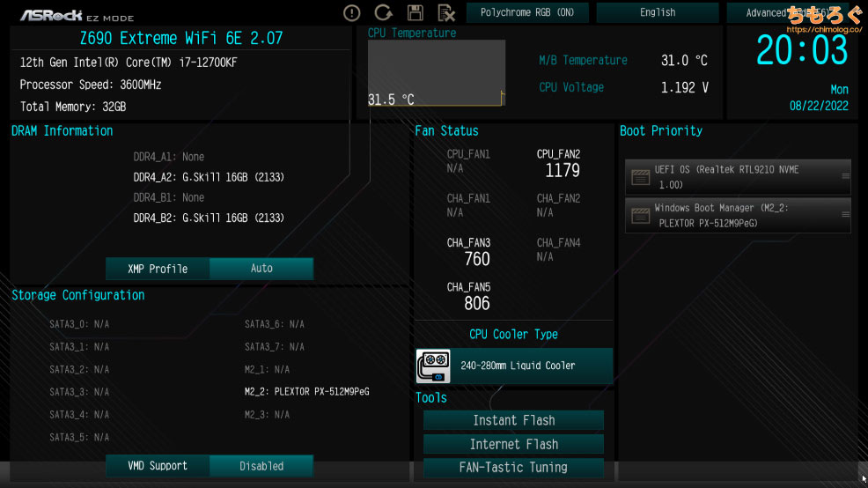Viewport: 868px width, 488px height.
Task: Switch to Advanced Mode
Action: pos(787,12)
